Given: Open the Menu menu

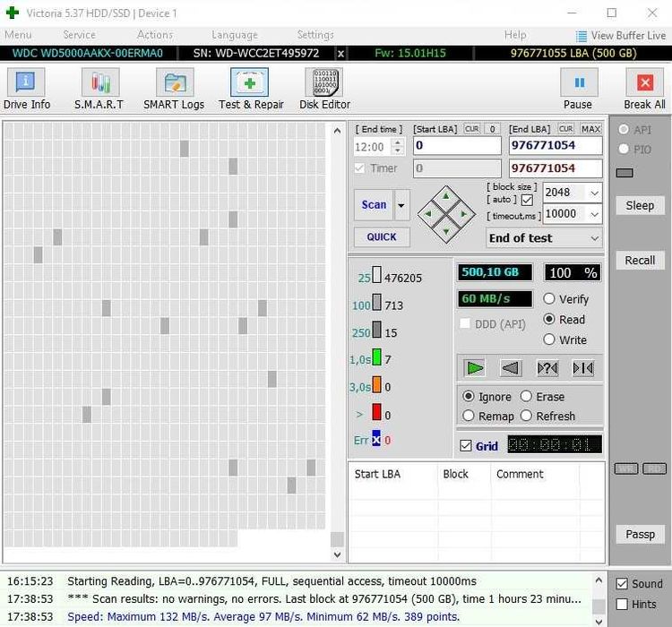Looking at the screenshot, I should [x=18, y=35].
